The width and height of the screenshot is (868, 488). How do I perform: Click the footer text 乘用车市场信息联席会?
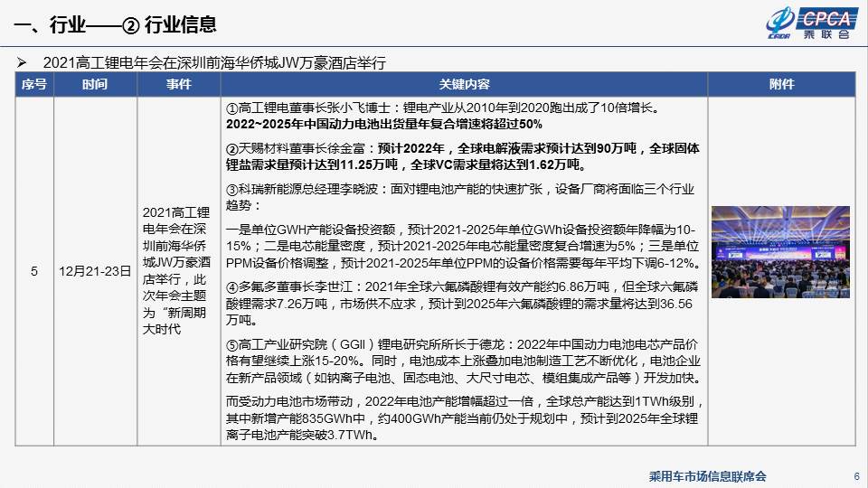(707, 476)
